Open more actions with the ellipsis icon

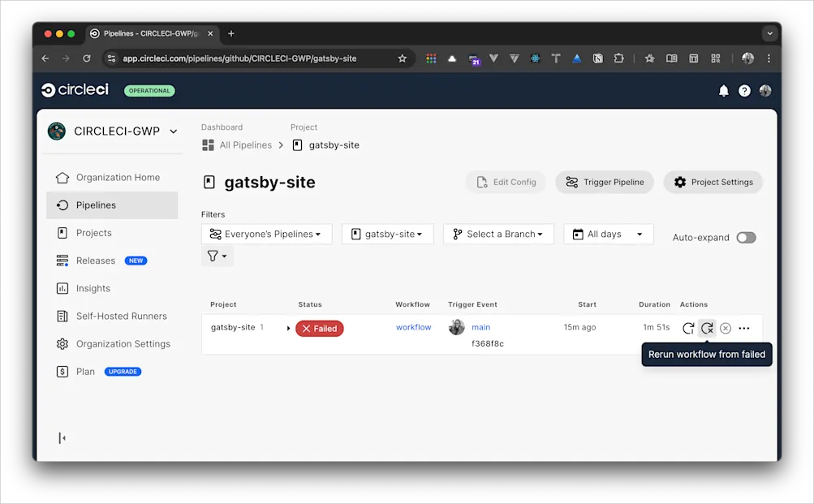(x=744, y=328)
